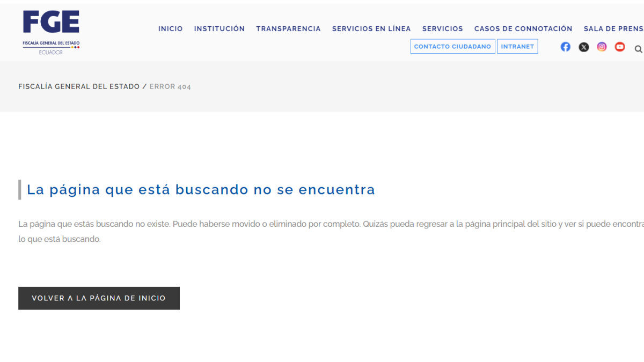Open the site search magnifier icon
This screenshot has width=644, height=362.
pos(638,49)
